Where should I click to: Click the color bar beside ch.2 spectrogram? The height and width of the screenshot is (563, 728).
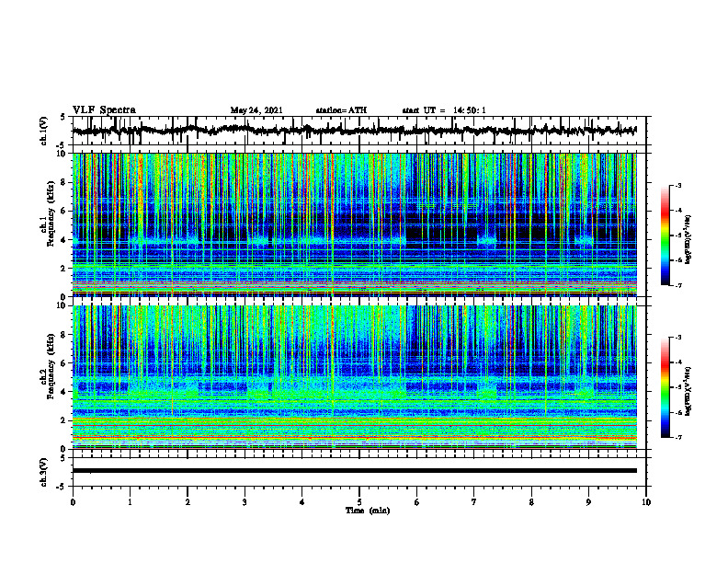pyautogui.click(x=665, y=387)
